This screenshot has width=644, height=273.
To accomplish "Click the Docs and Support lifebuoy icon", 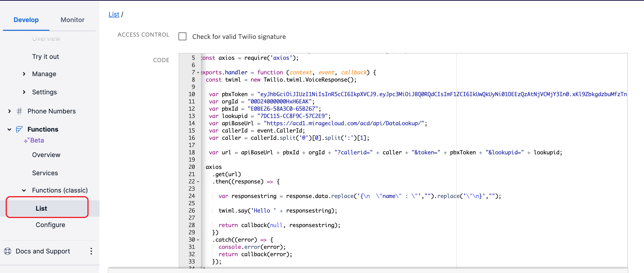I will point(8,251).
